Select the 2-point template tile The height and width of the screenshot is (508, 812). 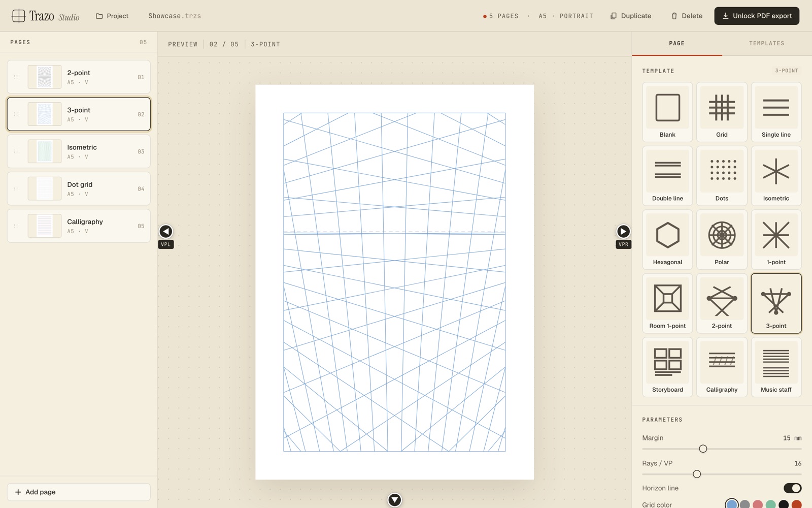(x=722, y=303)
